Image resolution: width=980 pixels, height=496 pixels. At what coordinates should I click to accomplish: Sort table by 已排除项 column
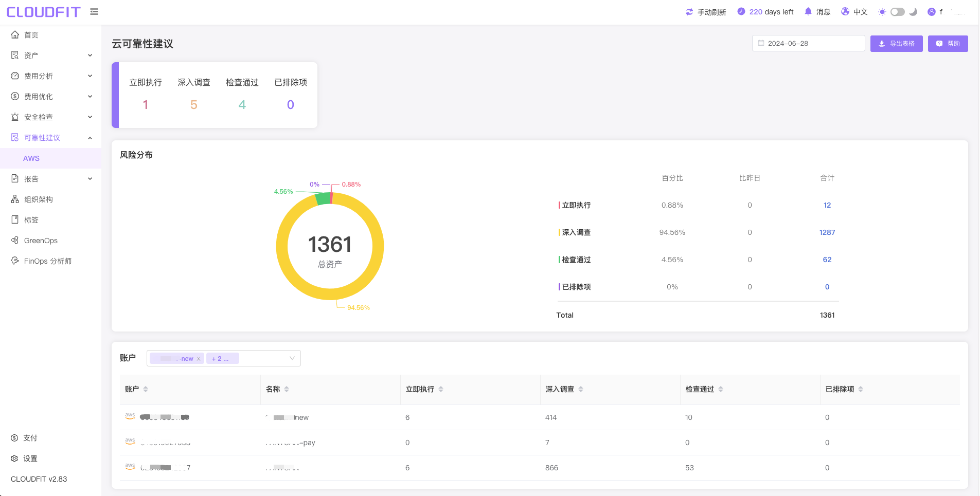tap(861, 389)
